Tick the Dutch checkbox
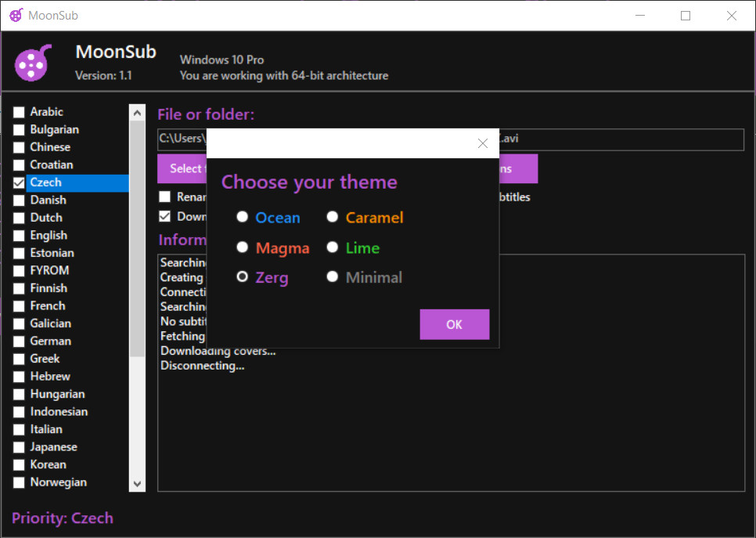The width and height of the screenshot is (756, 538). click(19, 218)
